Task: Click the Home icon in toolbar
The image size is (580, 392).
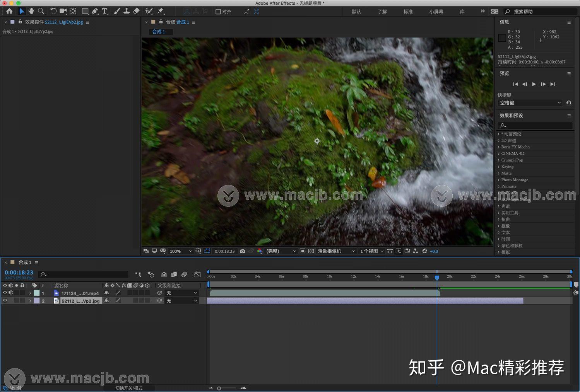Action: (x=9, y=11)
